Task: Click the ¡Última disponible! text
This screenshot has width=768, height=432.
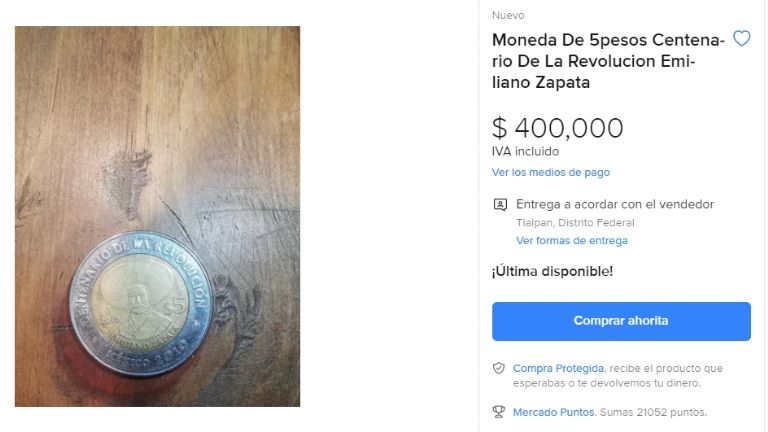Action: pyautogui.click(x=552, y=271)
